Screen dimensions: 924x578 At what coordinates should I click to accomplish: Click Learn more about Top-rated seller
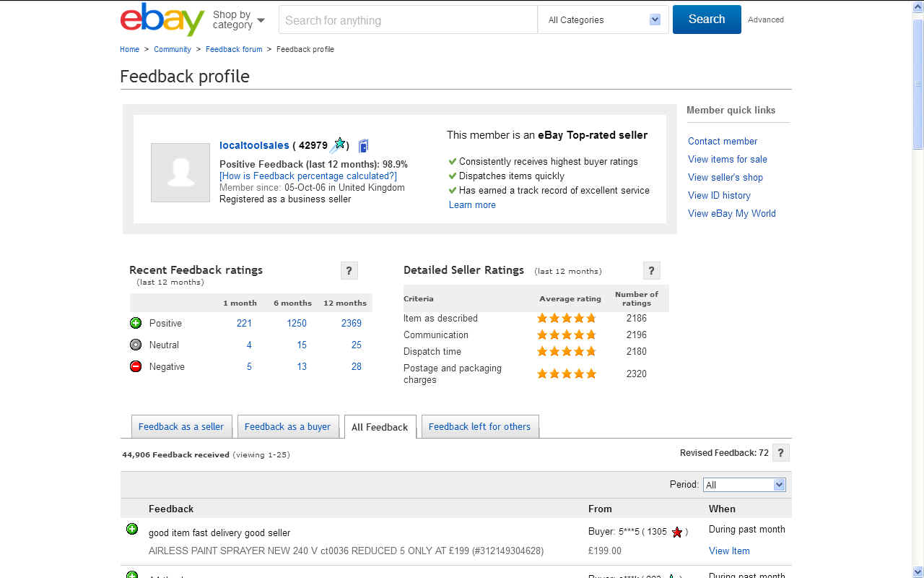(472, 204)
